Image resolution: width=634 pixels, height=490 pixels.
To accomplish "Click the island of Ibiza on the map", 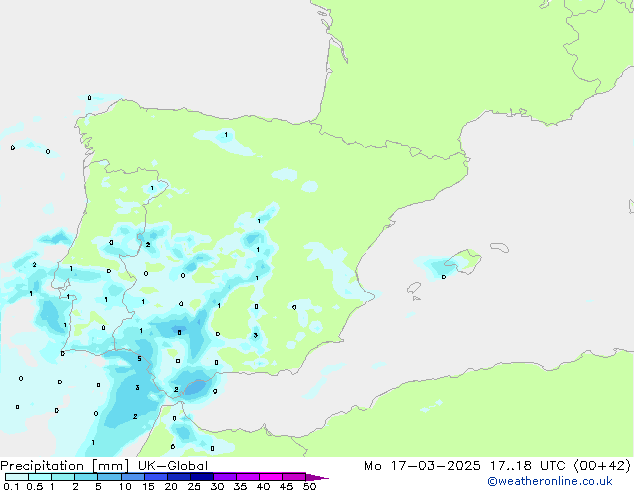I will click(x=414, y=288).
